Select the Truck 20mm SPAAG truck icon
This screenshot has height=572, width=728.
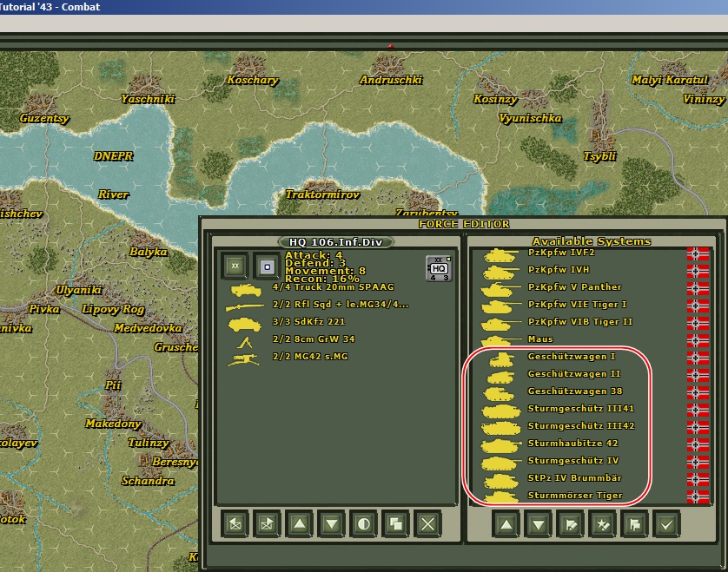point(246,290)
